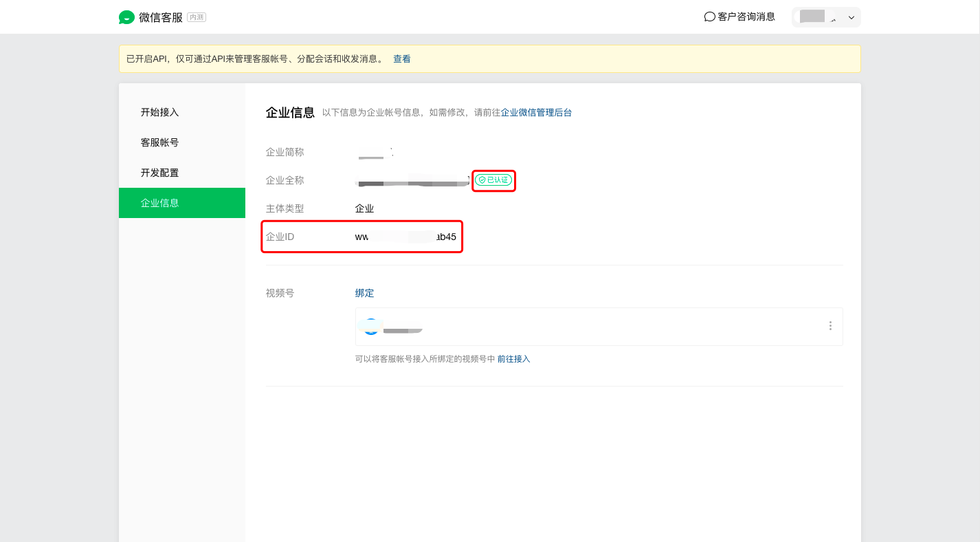Click the chat bubble icon beside 客户咨询消息
The width and height of the screenshot is (980, 542).
click(x=709, y=17)
